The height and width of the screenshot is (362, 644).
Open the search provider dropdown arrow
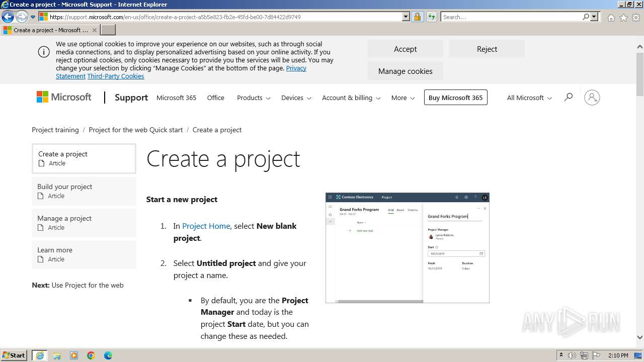594,17
